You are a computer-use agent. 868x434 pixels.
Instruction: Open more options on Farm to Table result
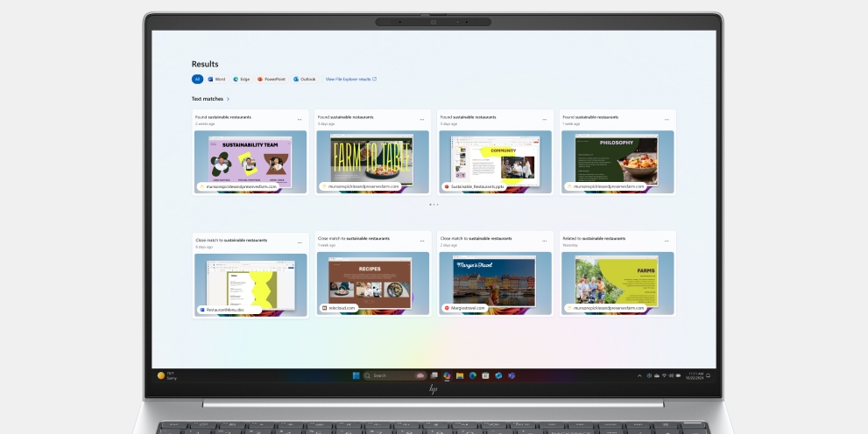[422, 120]
